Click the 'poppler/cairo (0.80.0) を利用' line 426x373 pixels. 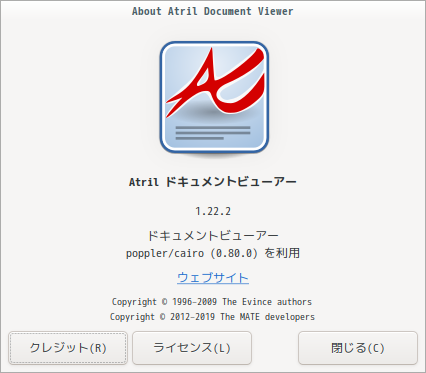(x=213, y=253)
